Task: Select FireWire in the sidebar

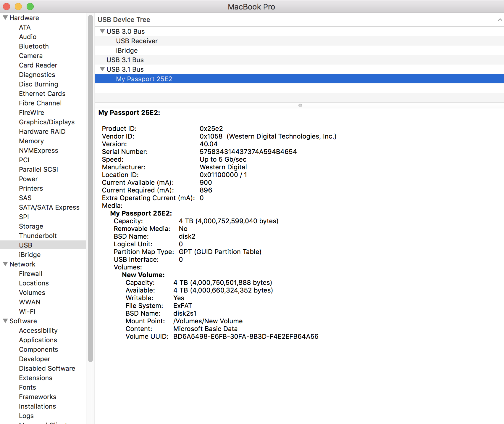Action: pyautogui.click(x=32, y=113)
